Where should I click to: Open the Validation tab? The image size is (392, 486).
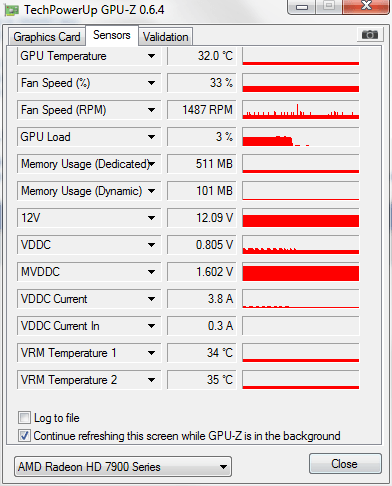(166, 37)
